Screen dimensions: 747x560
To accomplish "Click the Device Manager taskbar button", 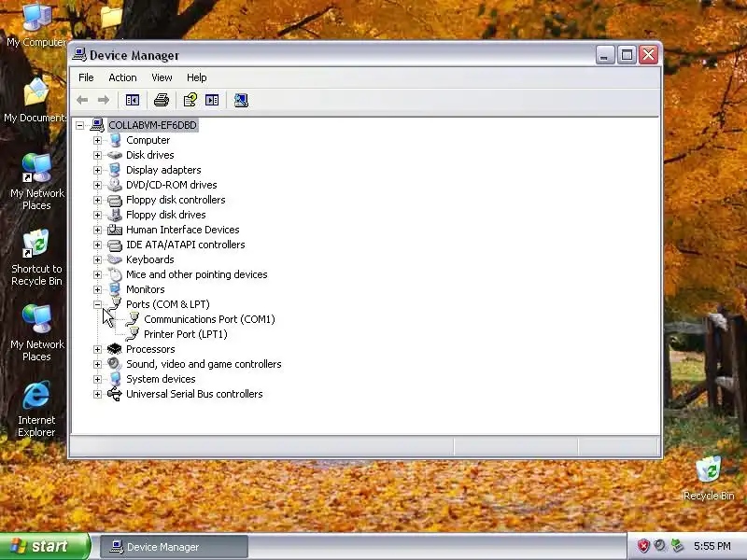I will tap(174, 547).
